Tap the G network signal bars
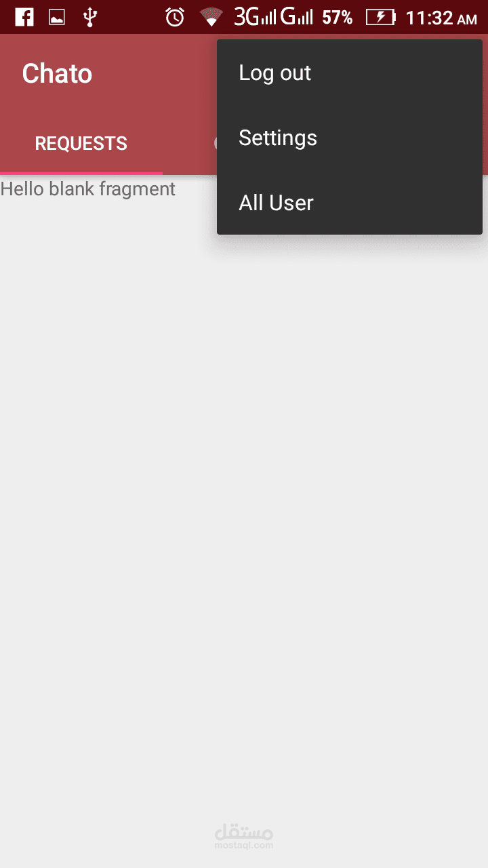 [297, 17]
